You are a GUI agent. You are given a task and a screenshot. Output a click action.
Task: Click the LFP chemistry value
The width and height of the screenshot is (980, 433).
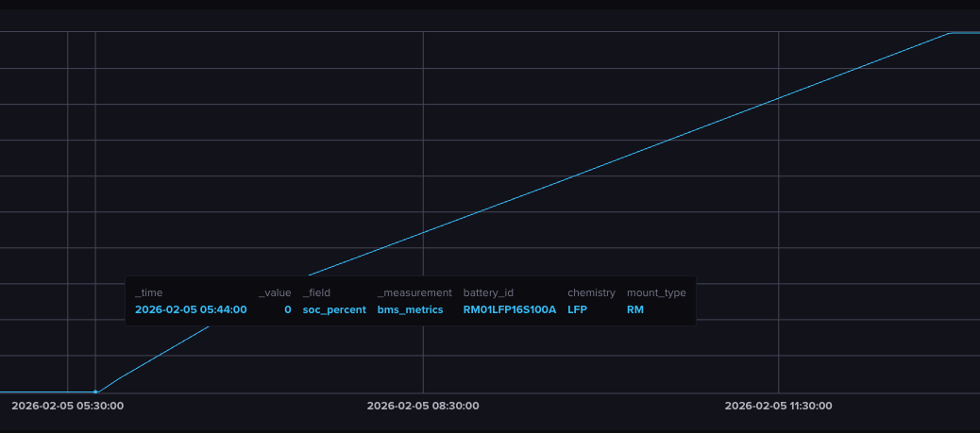[x=577, y=309]
